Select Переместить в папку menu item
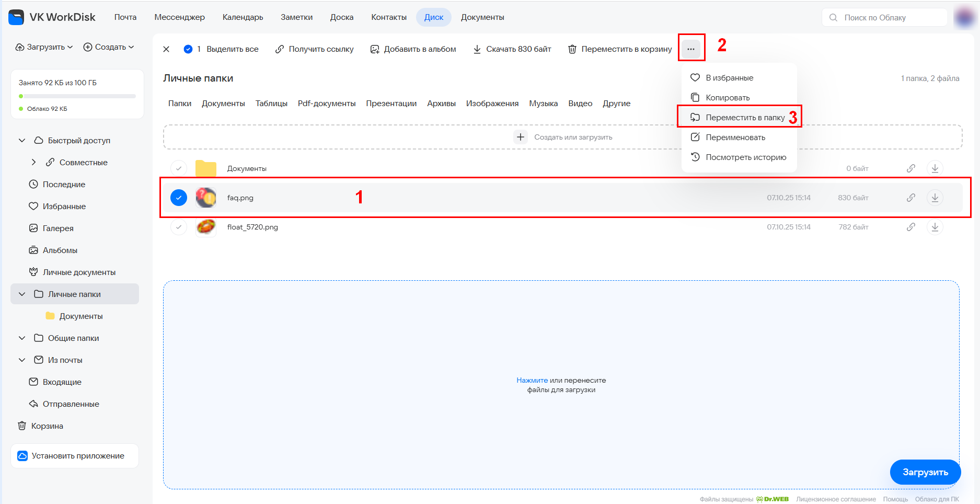 744,117
